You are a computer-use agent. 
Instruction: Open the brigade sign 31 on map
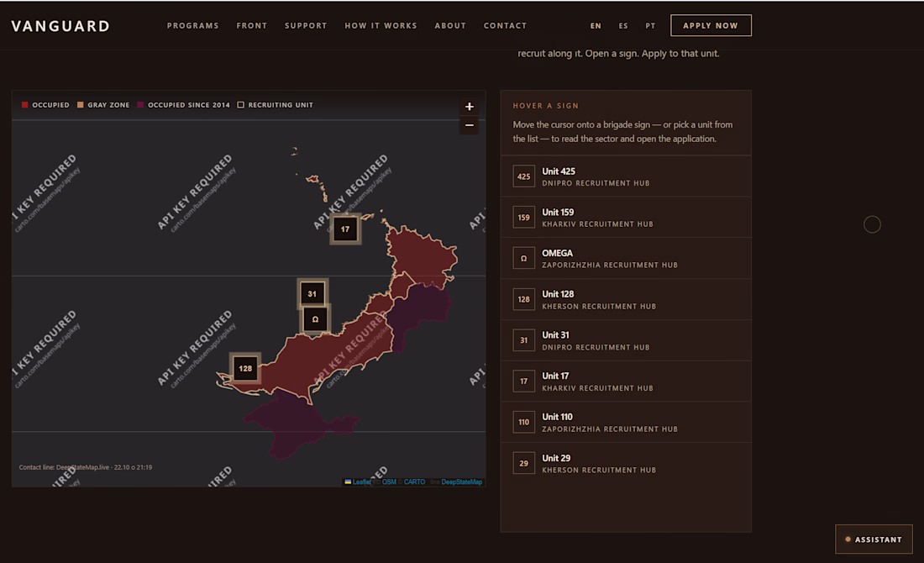pyautogui.click(x=312, y=293)
